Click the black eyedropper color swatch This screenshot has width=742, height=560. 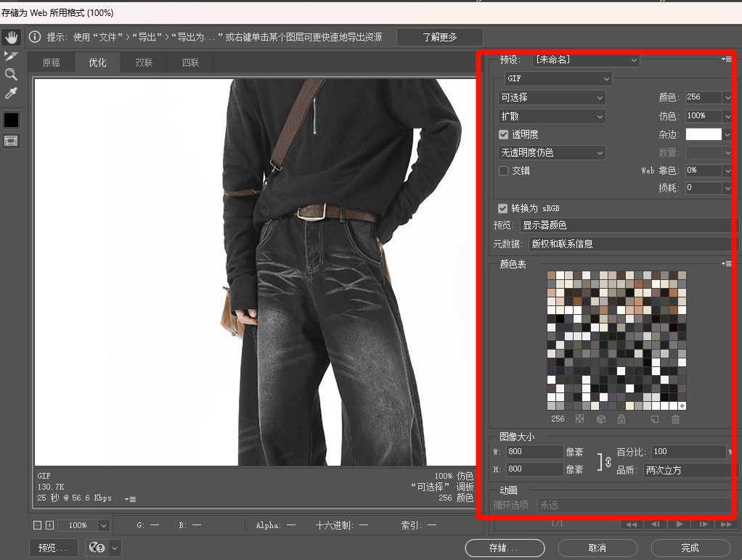coord(11,120)
